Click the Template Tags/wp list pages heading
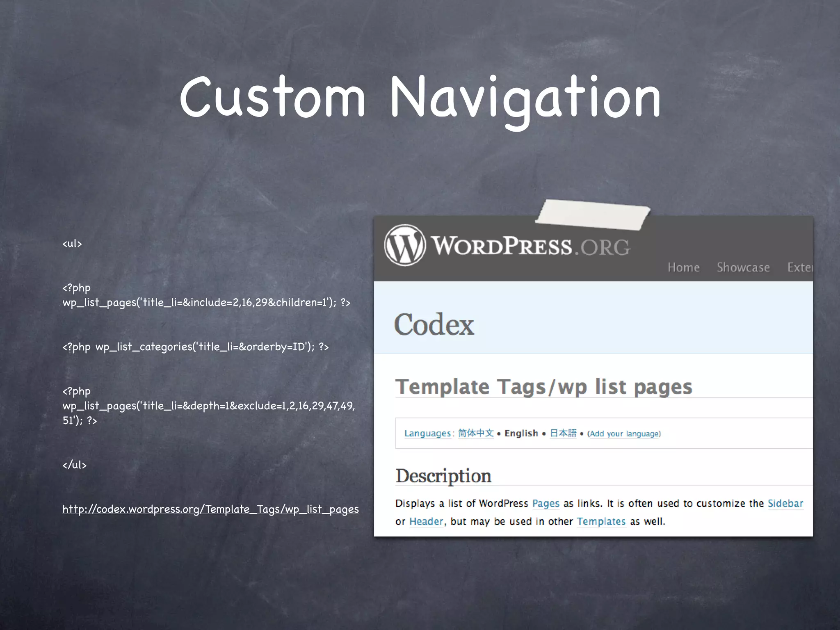Screen dimensions: 840x630 pos(543,387)
